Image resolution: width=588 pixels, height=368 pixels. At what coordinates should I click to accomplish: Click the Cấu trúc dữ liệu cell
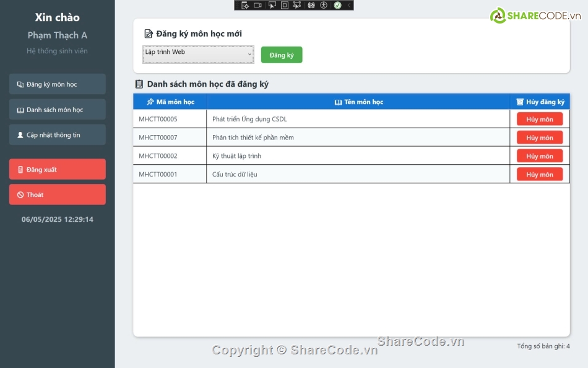tap(358, 174)
